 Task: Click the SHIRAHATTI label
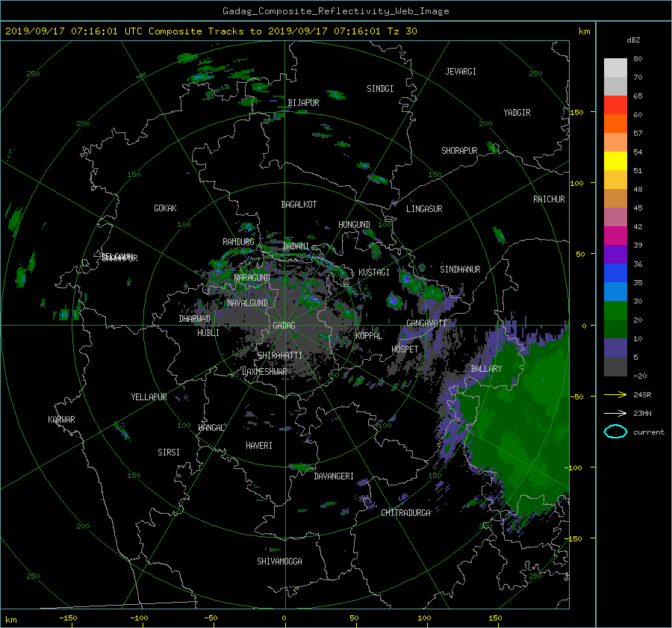(280, 355)
